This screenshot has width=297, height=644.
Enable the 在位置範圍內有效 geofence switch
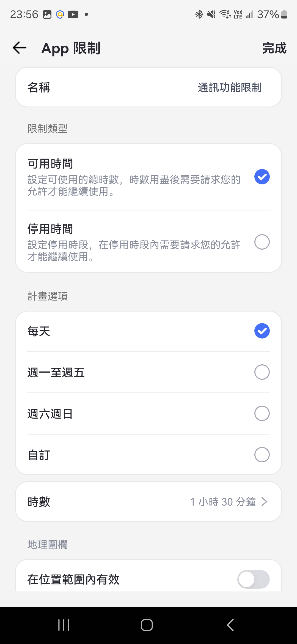pos(253,579)
